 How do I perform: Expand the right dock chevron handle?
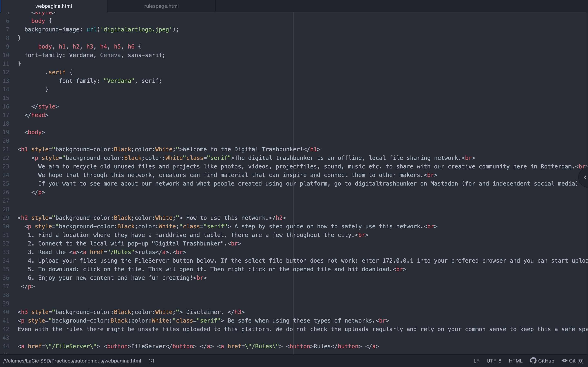(585, 177)
